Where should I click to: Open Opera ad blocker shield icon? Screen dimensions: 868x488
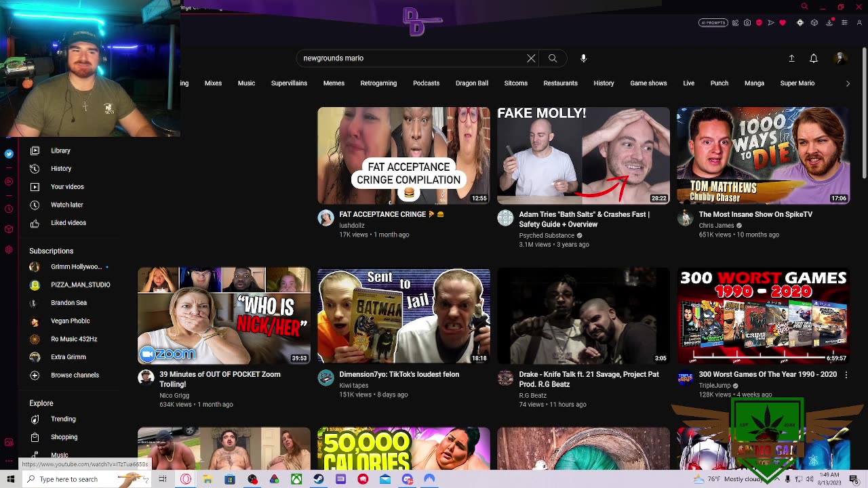(x=759, y=22)
